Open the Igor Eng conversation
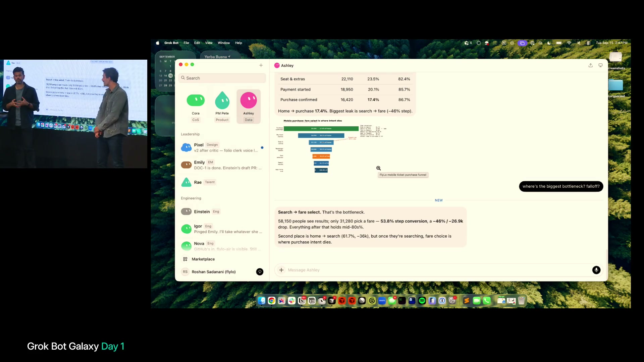This screenshot has height=362, width=644. click(x=222, y=229)
